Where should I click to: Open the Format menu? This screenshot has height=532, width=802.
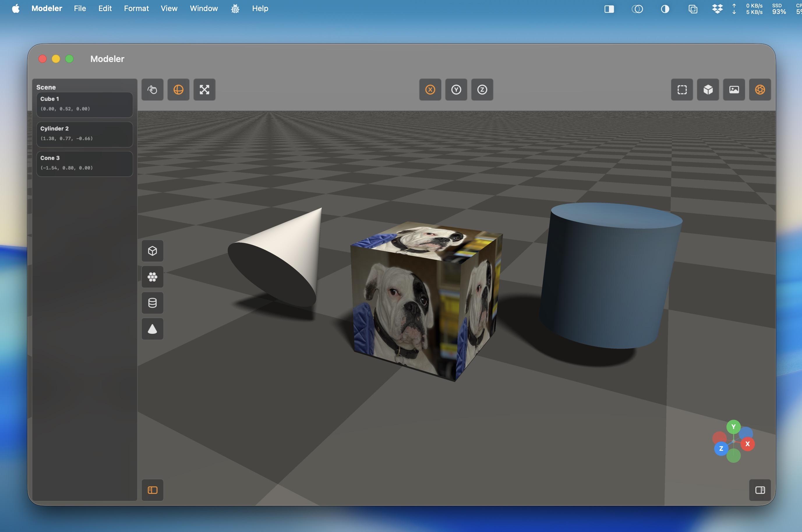136,8
